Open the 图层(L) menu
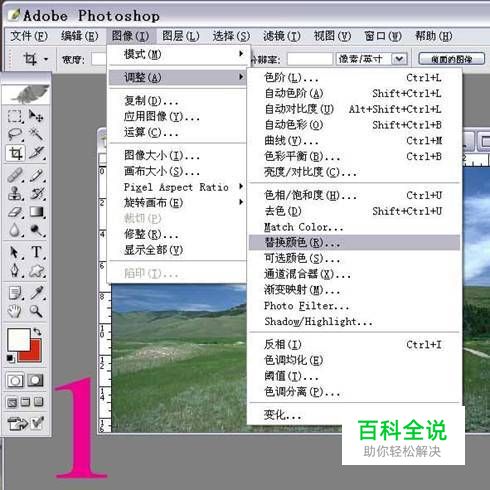 pyautogui.click(x=180, y=36)
